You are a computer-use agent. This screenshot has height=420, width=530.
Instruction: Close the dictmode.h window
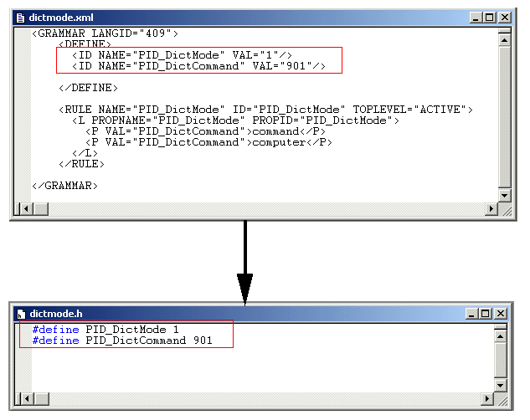tap(500, 314)
